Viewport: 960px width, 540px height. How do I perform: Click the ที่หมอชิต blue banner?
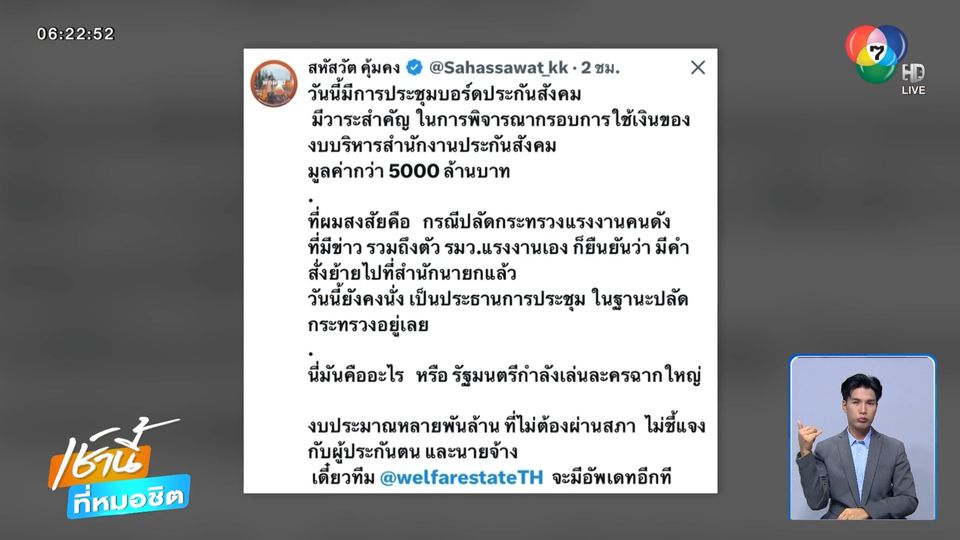pyautogui.click(x=129, y=497)
